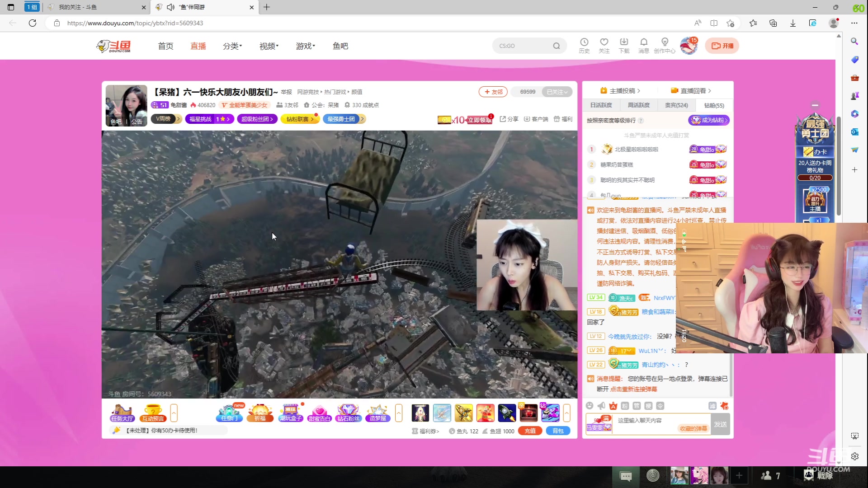Switch to the 贵宾(524) tab
This screenshot has height=488, width=868.
[x=676, y=105]
